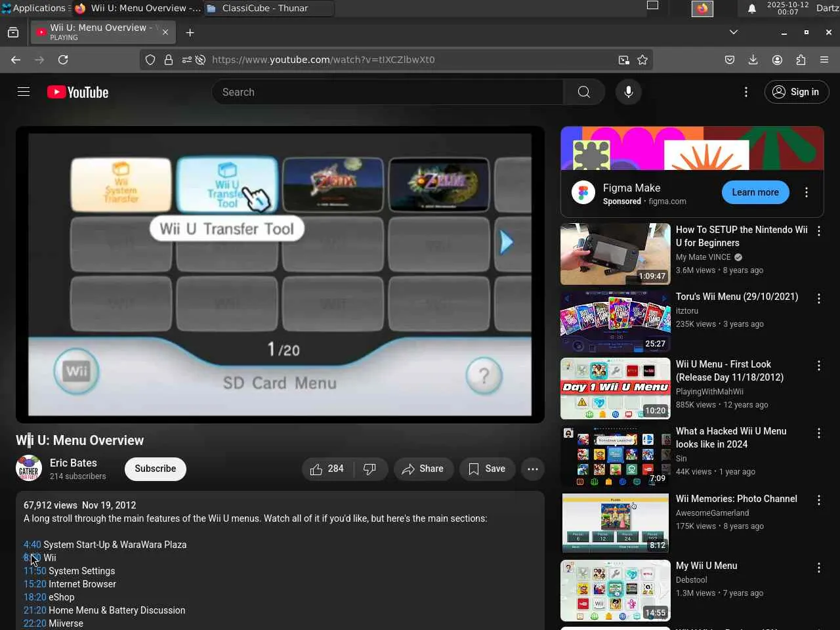The height and width of the screenshot is (630, 840).
Task: Start voice search with microphone icon
Action: point(628,92)
